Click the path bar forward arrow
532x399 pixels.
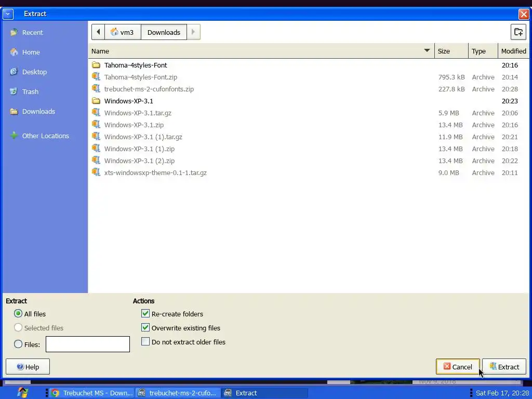193,32
